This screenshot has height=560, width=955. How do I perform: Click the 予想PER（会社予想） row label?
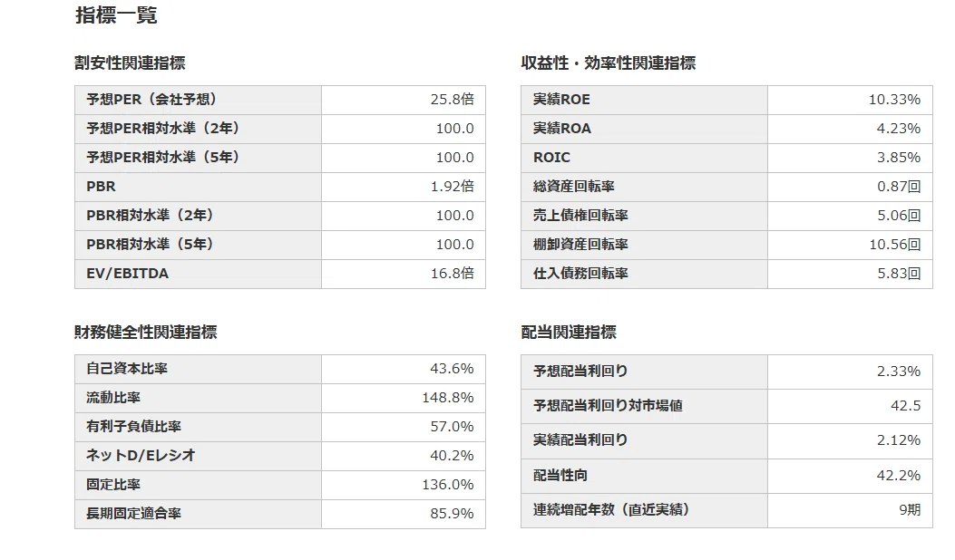pos(151,99)
